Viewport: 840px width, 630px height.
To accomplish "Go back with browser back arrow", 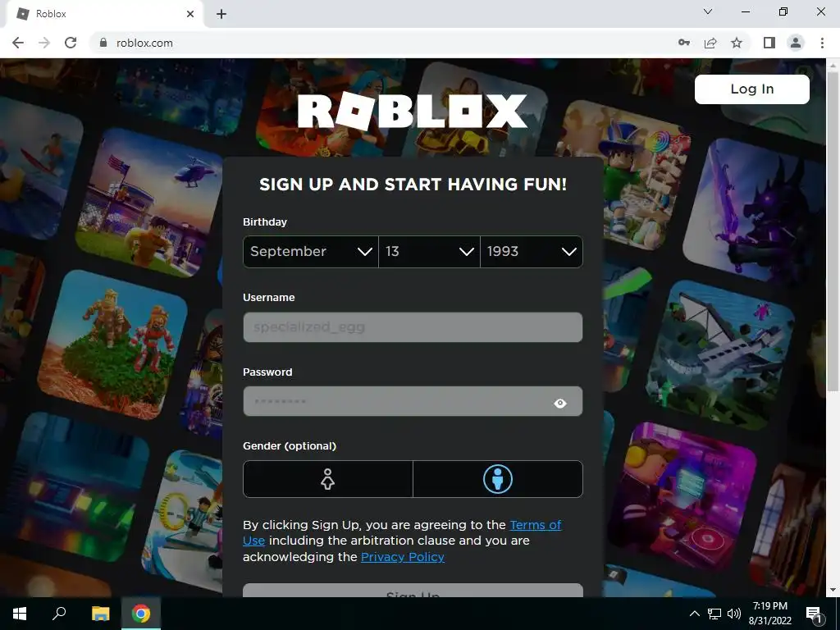I will click(18, 43).
